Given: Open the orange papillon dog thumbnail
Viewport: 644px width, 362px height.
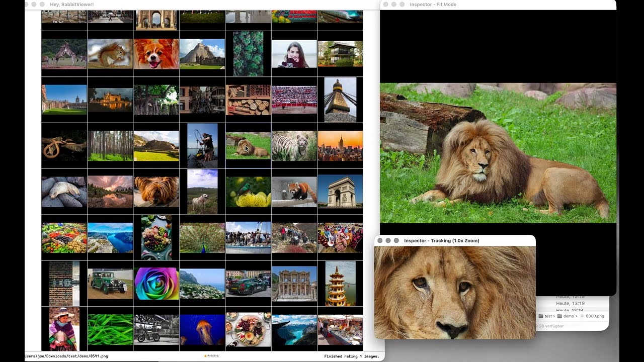Looking at the screenshot, I should [x=156, y=54].
